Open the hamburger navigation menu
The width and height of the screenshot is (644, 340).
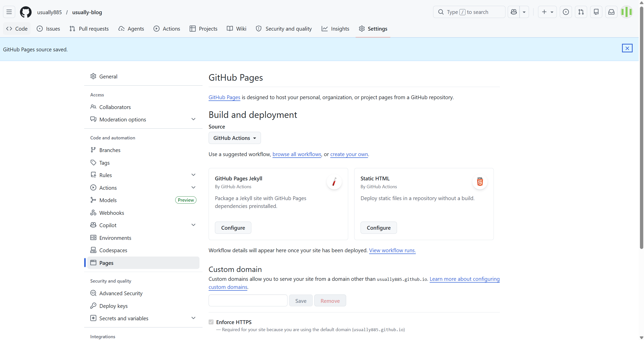click(x=9, y=12)
